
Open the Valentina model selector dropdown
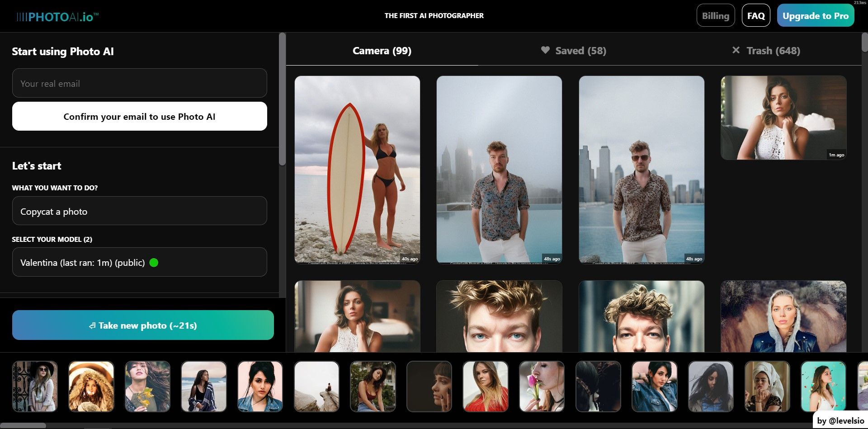pyautogui.click(x=139, y=262)
